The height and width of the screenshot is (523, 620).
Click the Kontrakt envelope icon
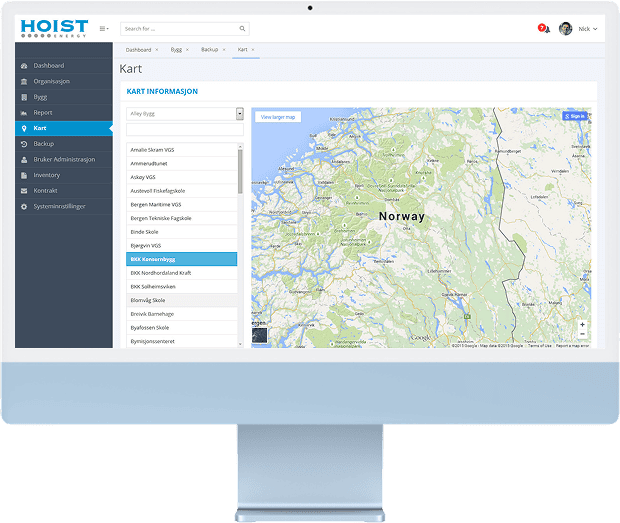(24, 190)
